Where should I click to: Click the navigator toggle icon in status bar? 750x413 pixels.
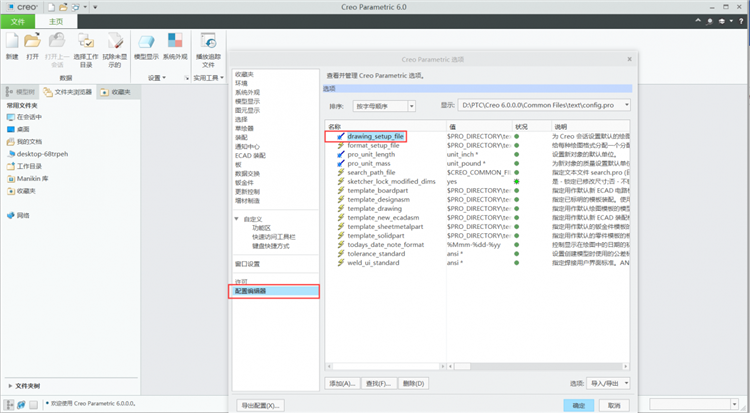click(x=10, y=404)
